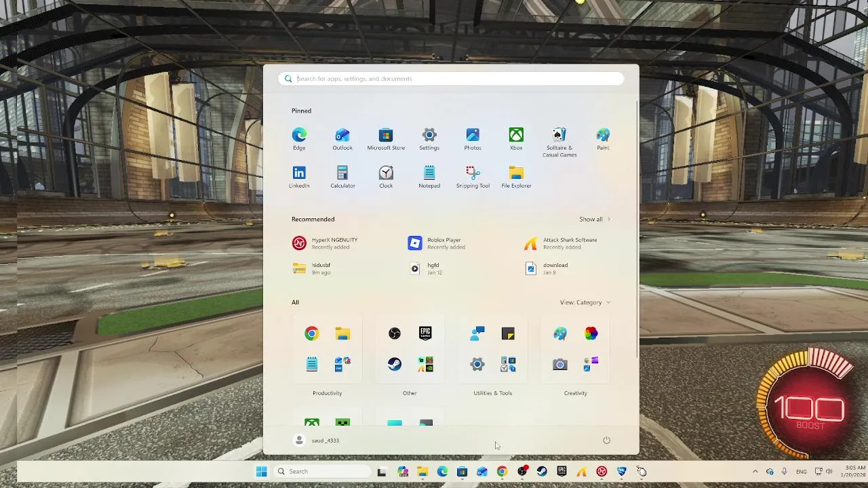
Task: Click microphone icon in system tray
Action: (x=784, y=472)
